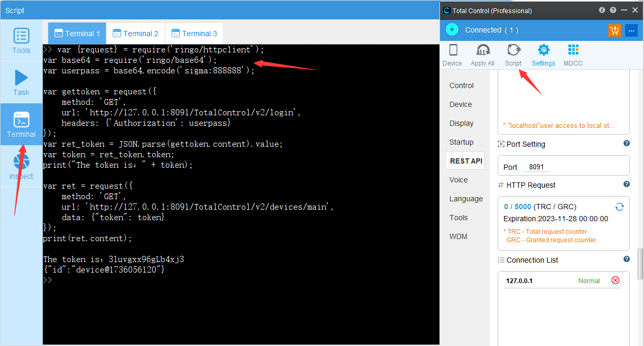This screenshot has height=346, width=644.
Task: Click the Apply All toolbar icon
Action: 482,56
